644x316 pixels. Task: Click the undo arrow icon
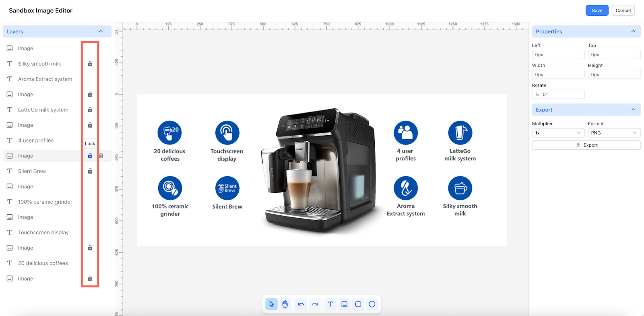point(301,304)
